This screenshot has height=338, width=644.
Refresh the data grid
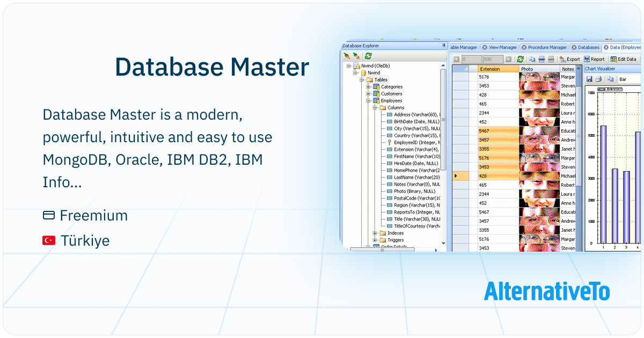(520, 59)
